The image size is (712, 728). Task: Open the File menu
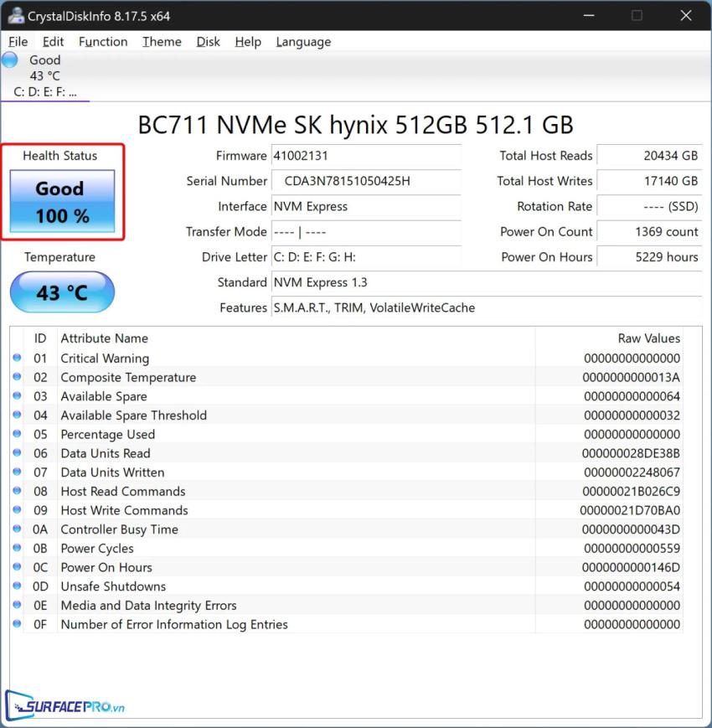pos(18,42)
